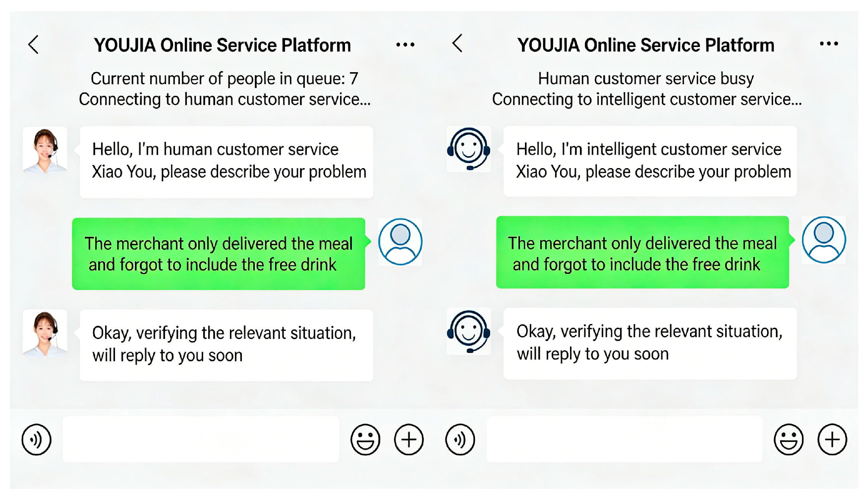Tap voice input icon in left chat

pos(36,440)
